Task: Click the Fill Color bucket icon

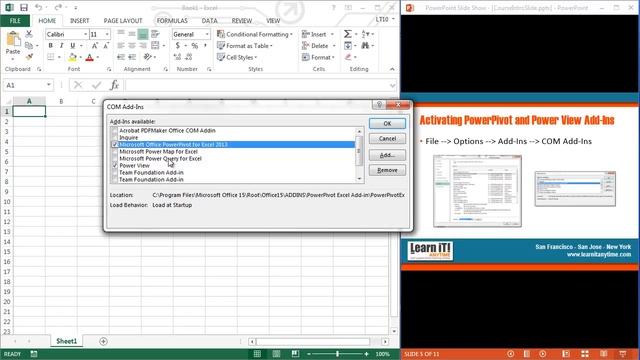Action: click(72, 57)
